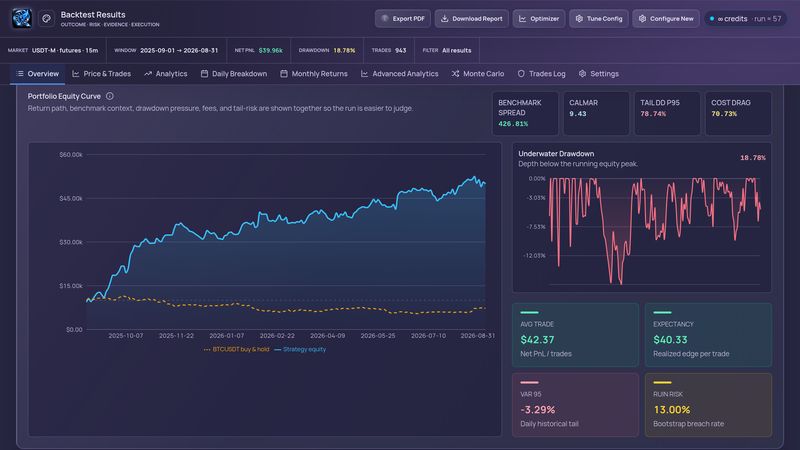Click the download icon in Download Report
This screenshot has width=800, height=450.
pos(444,18)
